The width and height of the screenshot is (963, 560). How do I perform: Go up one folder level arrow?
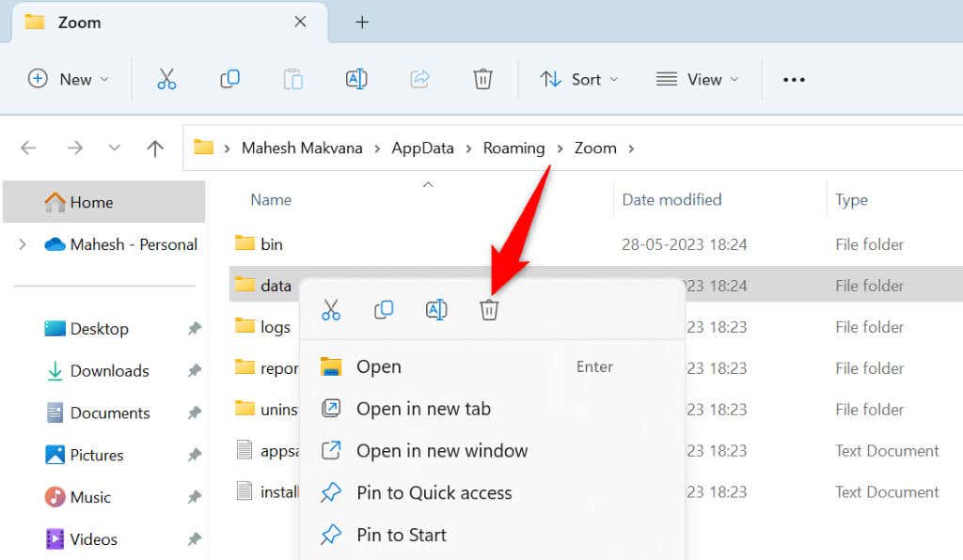pyautogui.click(x=155, y=148)
